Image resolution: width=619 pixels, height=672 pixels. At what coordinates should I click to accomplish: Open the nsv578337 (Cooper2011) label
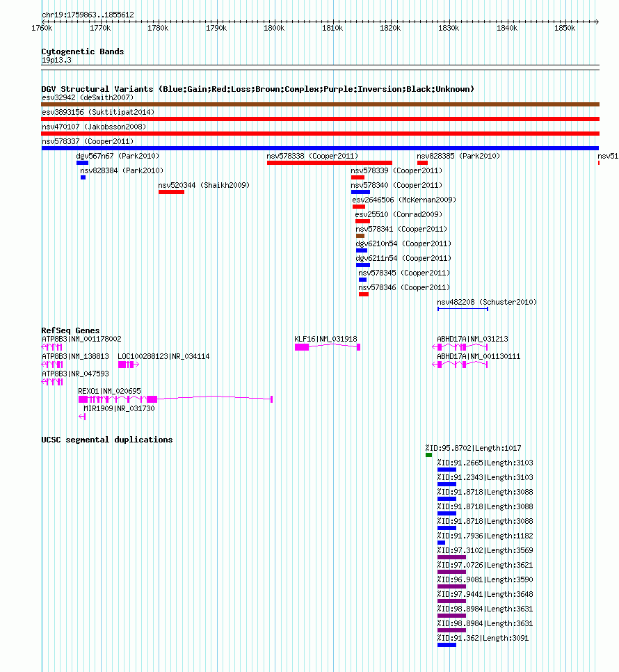[x=88, y=141]
